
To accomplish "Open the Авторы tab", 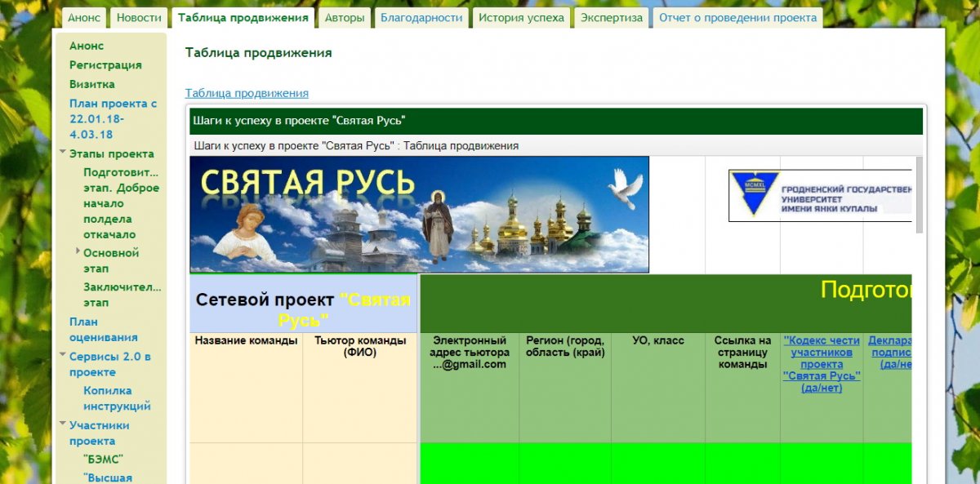I will pos(344,18).
